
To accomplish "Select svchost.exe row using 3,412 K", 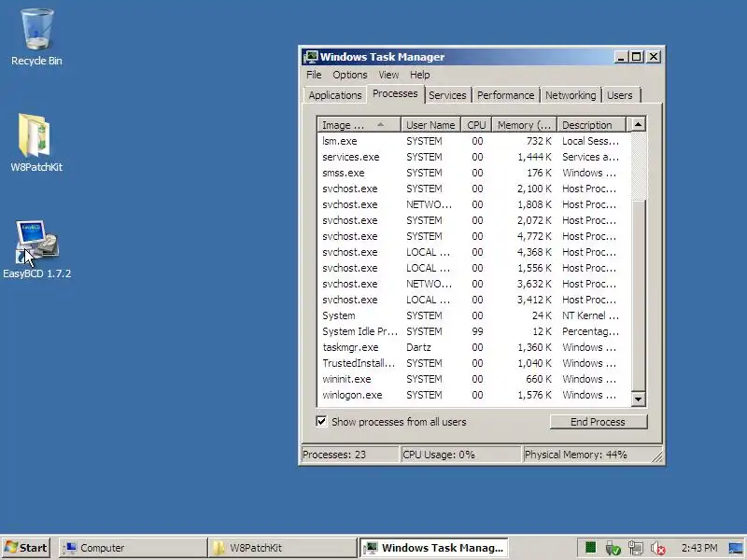I will coord(473,300).
